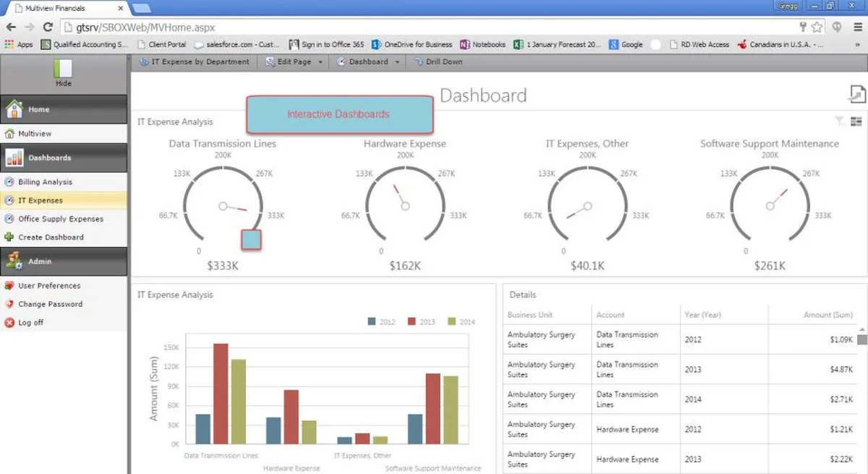Open Sign in to Office 365 bookmark

(x=326, y=44)
